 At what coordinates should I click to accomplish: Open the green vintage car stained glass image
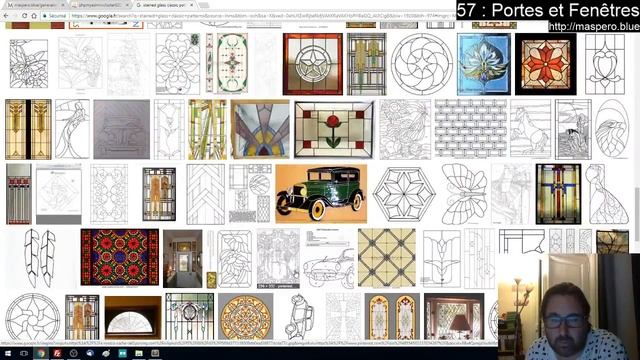tap(321, 194)
